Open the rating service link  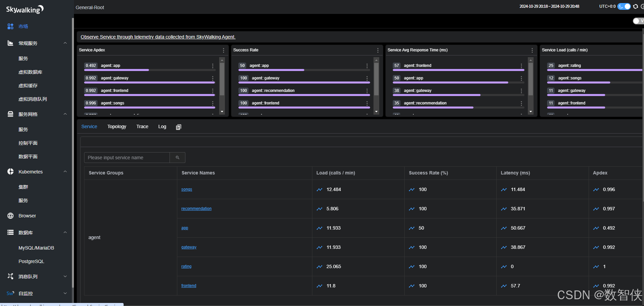point(186,266)
